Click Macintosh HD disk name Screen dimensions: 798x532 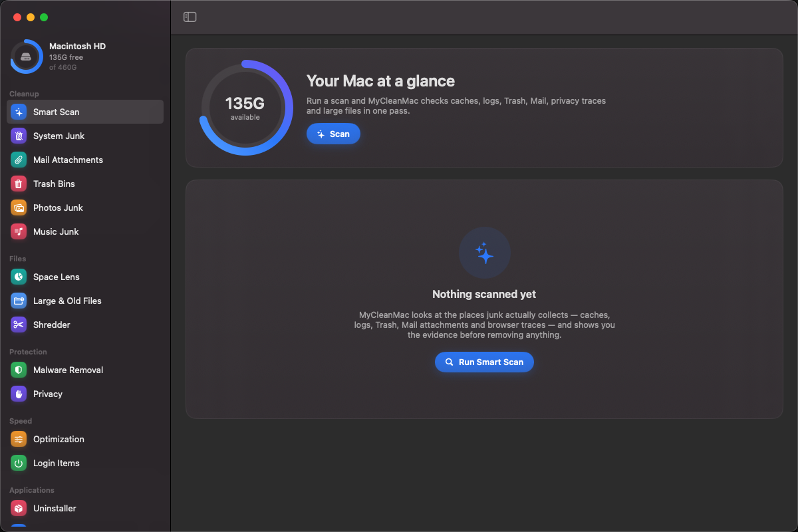click(x=77, y=46)
